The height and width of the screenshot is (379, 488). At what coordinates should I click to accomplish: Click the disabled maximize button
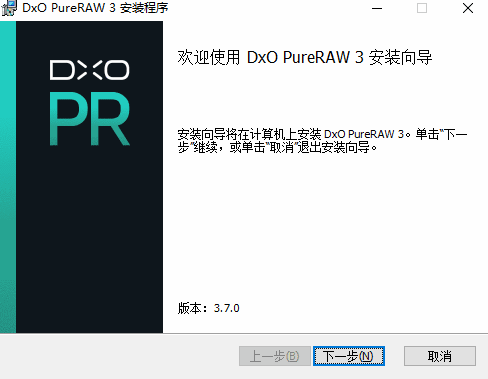(422, 8)
